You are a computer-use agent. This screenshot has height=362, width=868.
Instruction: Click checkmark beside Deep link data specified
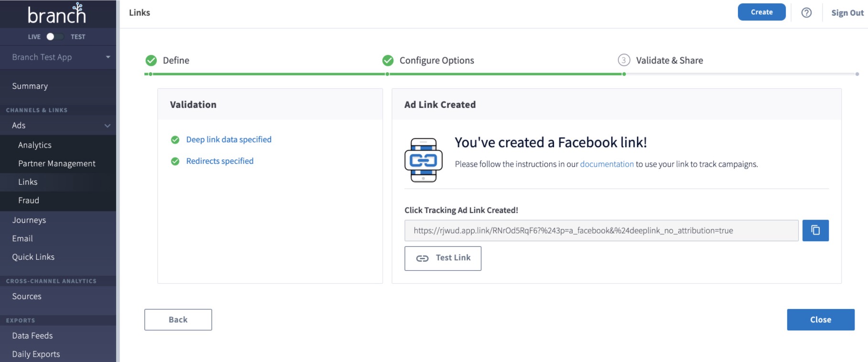[175, 140]
